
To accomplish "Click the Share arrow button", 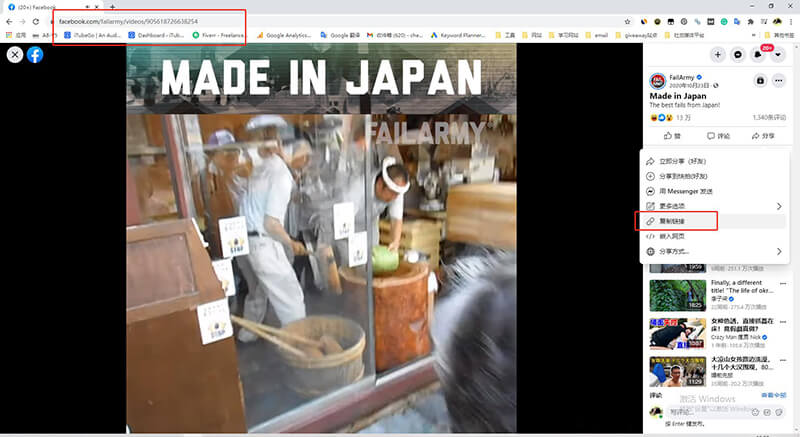I will pyautogui.click(x=763, y=136).
